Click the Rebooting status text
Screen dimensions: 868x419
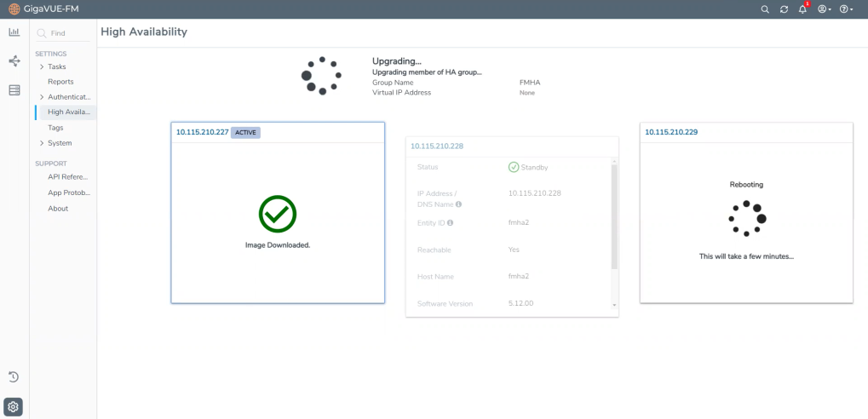coord(746,185)
